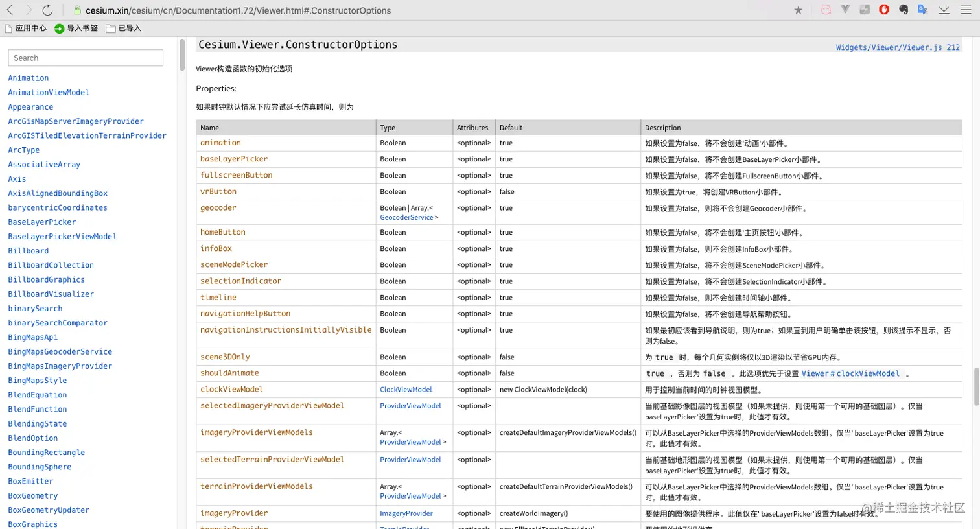This screenshot has height=529, width=980.
Task: Open barycentricCoordinates in sidebar
Action: pyautogui.click(x=58, y=207)
